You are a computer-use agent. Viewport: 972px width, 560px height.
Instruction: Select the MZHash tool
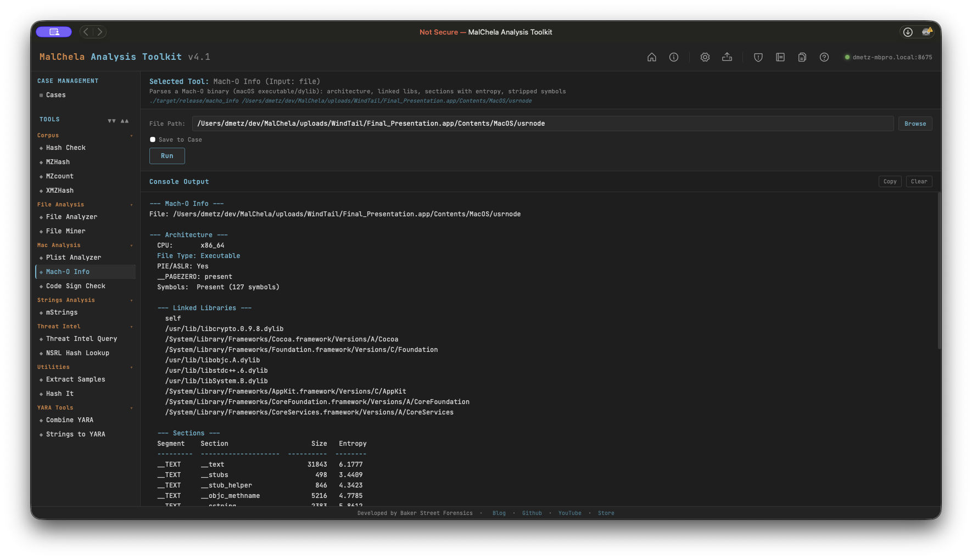pyautogui.click(x=85, y=162)
